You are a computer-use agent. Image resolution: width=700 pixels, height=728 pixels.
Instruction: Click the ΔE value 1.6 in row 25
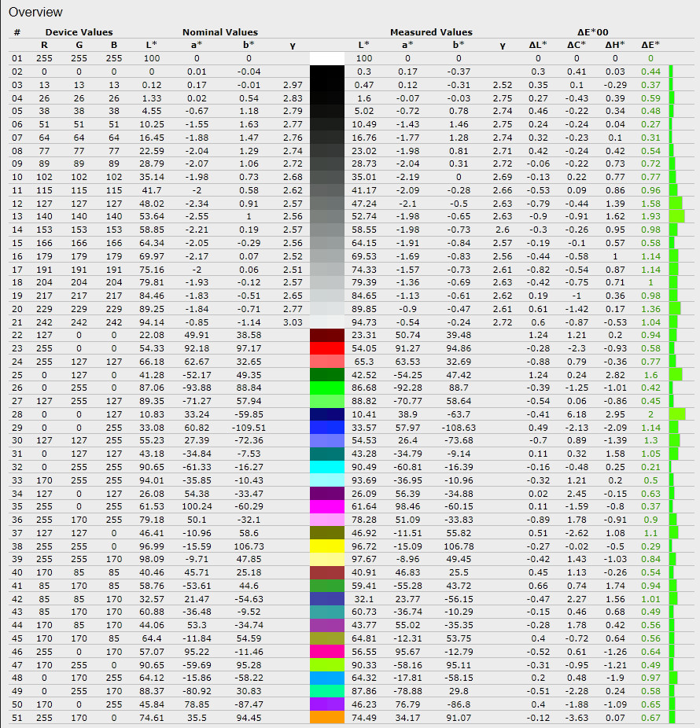coord(650,375)
